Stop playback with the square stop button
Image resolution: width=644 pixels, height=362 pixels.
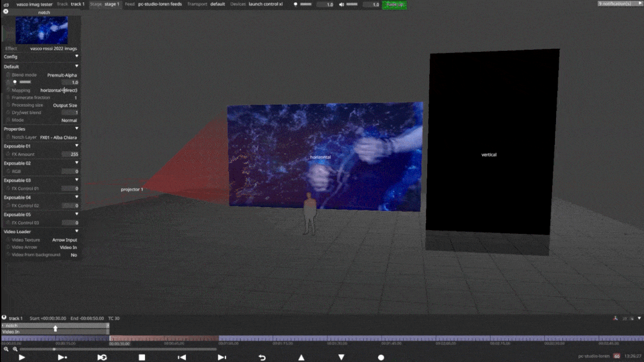(x=142, y=357)
